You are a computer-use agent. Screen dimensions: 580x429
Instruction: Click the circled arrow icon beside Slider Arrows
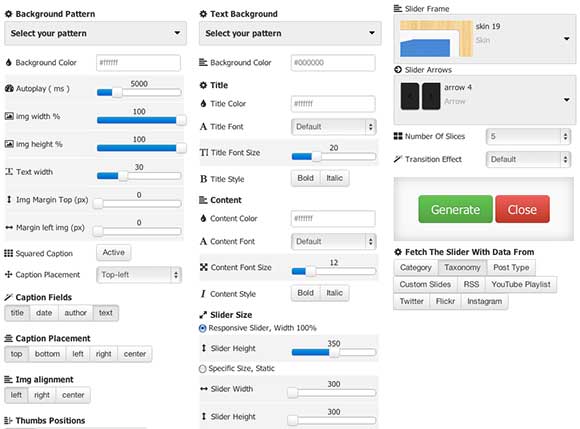[398, 70]
